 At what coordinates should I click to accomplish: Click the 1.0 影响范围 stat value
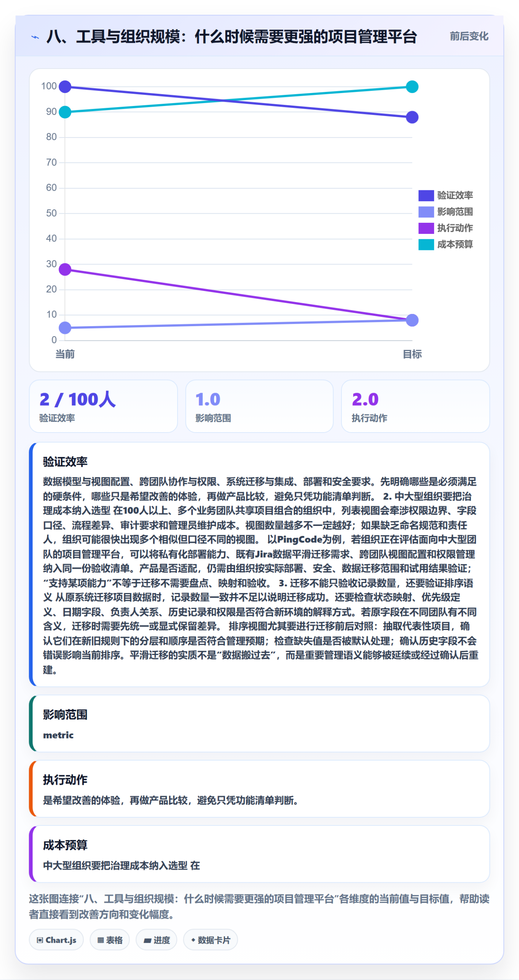[x=208, y=399]
